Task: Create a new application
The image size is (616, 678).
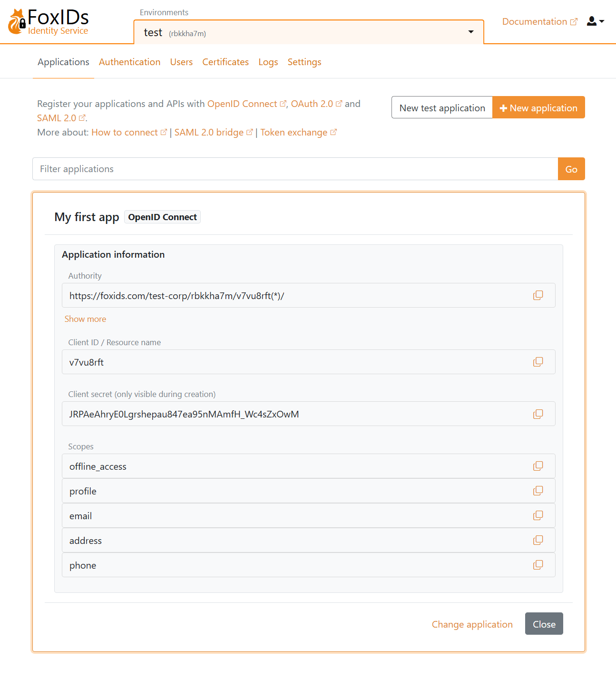Action: (x=538, y=107)
